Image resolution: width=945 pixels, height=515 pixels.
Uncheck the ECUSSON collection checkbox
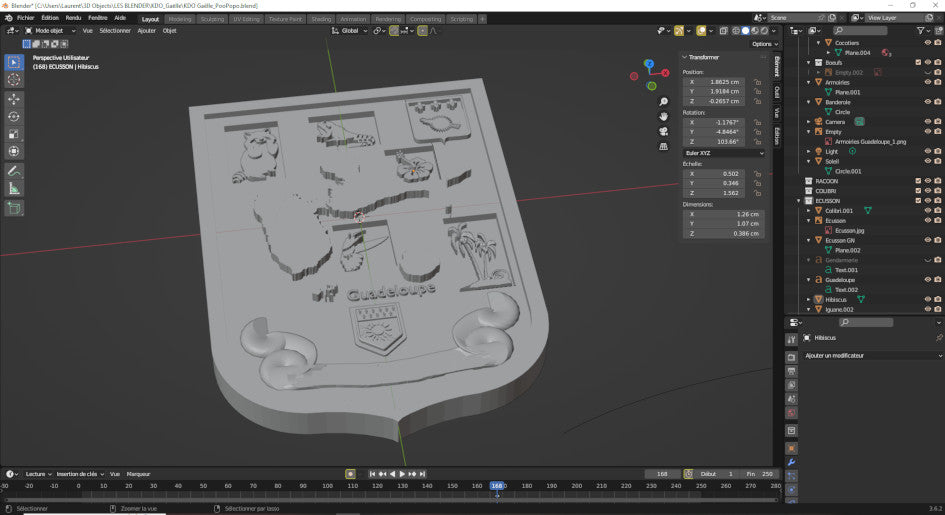coord(918,201)
